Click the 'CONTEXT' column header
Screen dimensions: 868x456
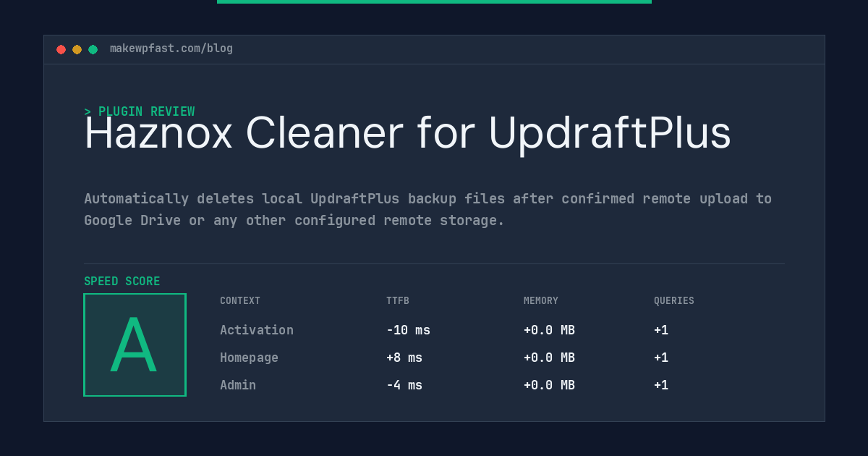[x=240, y=301]
